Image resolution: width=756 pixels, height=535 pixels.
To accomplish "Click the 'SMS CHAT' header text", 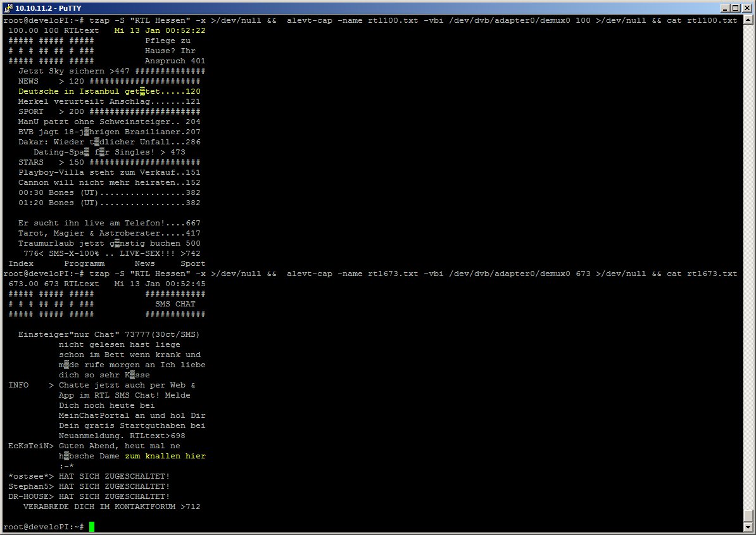I will [x=175, y=304].
